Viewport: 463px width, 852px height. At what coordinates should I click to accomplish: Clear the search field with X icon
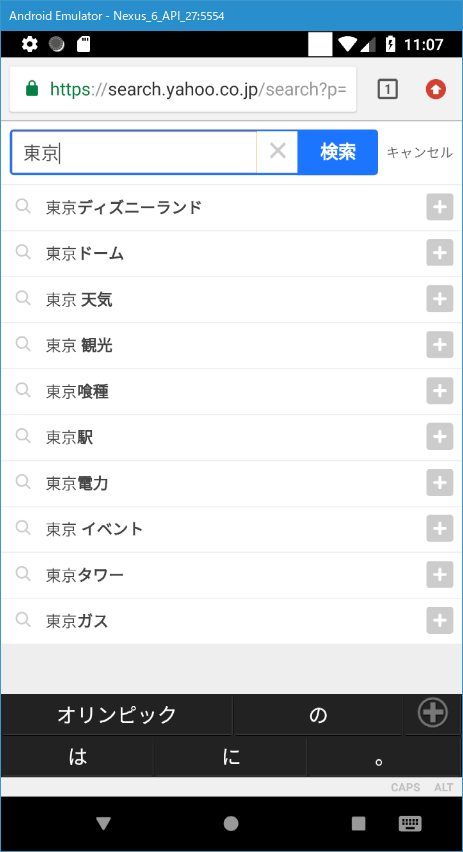pos(278,152)
